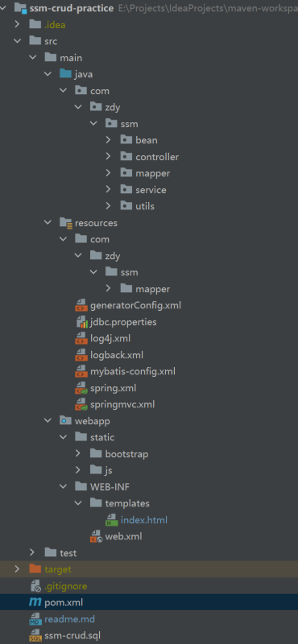Viewport: 298px width, 644px height.
Task: Select the log4j.xml file name
Action: click(110, 339)
